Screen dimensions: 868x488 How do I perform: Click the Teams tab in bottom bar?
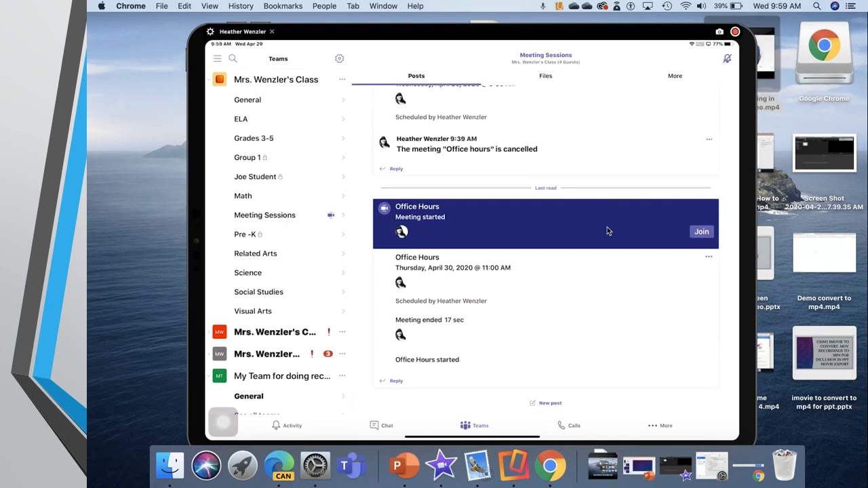[474, 426]
